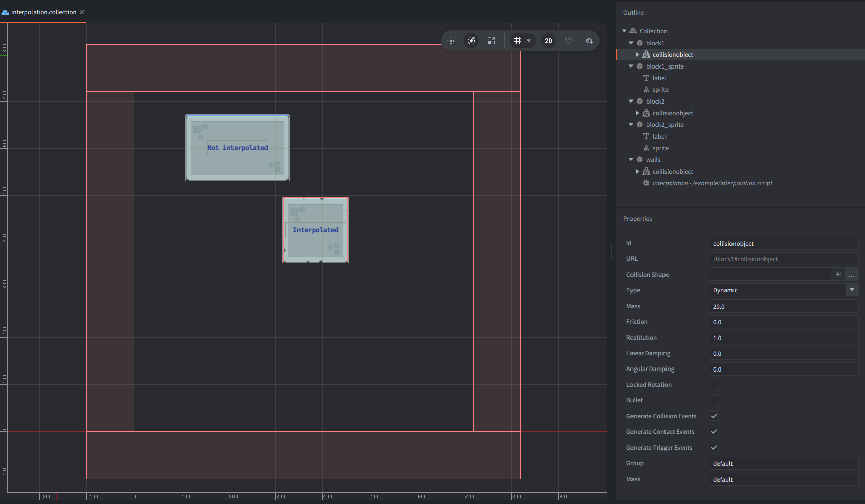Click the Collision Shape browse button
865x504 pixels.
coord(851,275)
